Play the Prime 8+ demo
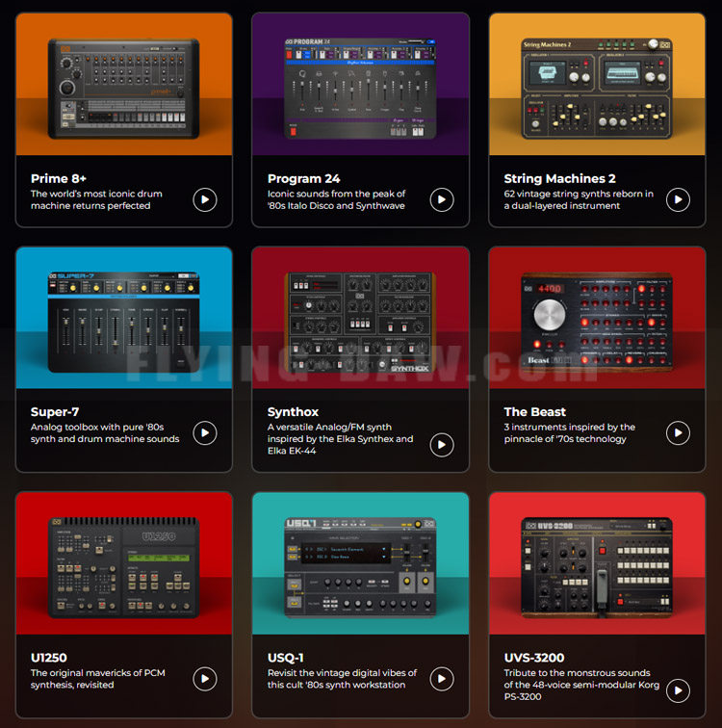The width and height of the screenshot is (722, 728). (x=205, y=199)
